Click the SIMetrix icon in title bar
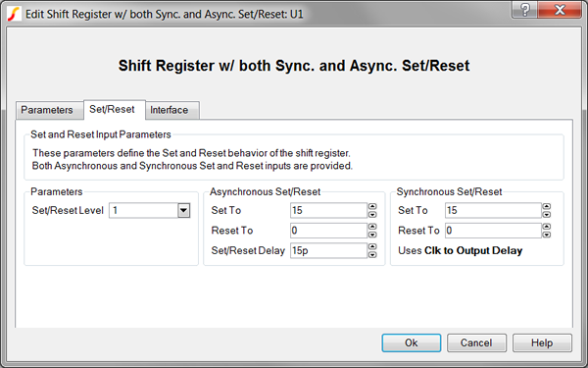Screen dimensions: 588x368 (x=15, y=15)
